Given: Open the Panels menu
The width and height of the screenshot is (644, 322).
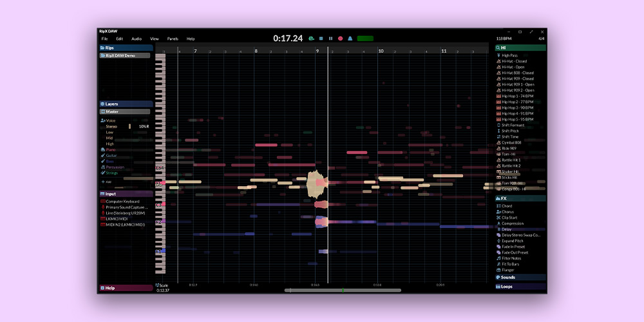Looking at the screenshot, I should point(173,39).
